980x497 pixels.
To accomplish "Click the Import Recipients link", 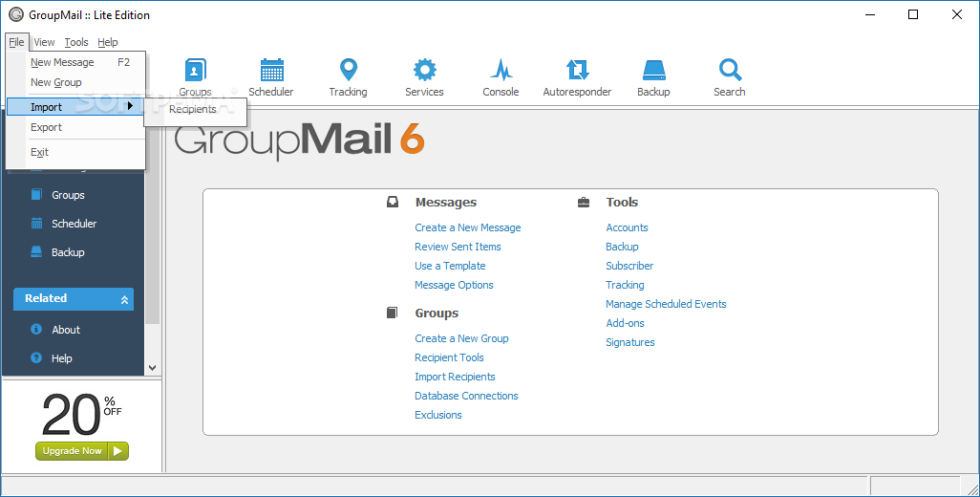I will tap(455, 377).
